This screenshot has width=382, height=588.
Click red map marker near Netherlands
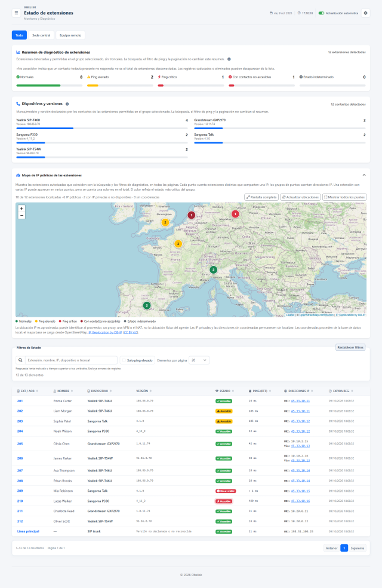[x=192, y=215]
